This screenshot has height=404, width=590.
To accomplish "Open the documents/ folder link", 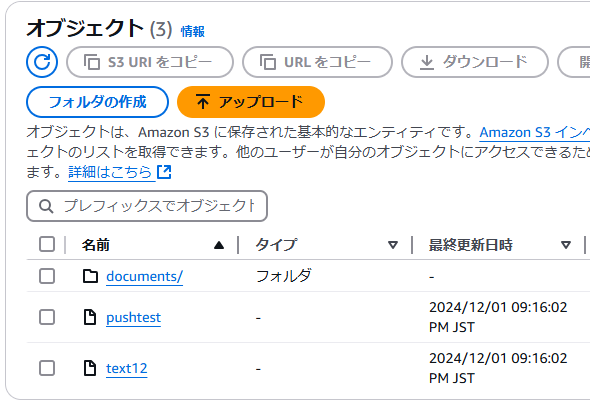I will coord(144,276).
